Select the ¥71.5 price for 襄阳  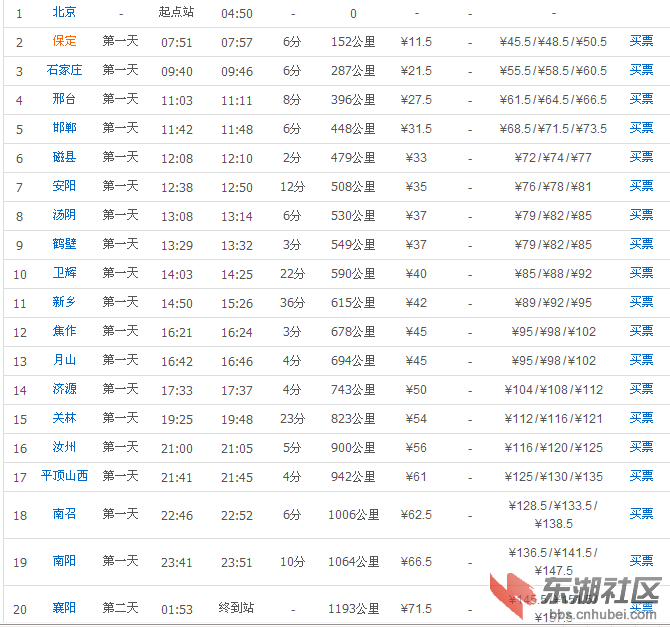[x=416, y=609]
